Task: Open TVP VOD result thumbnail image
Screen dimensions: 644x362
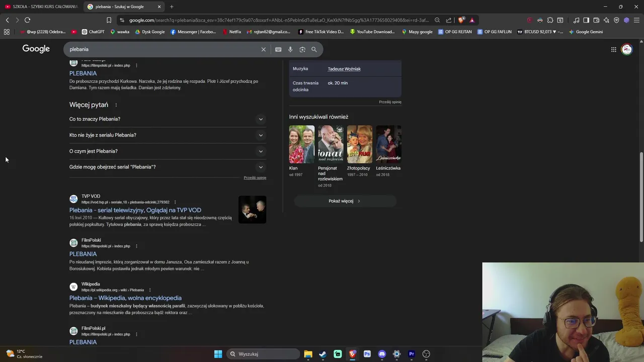Action: [x=252, y=209]
